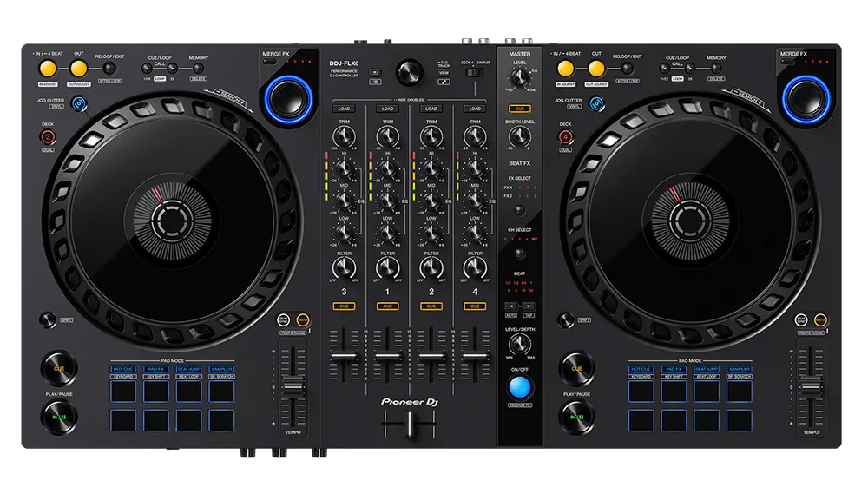The image size is (868, 494).
Task: Touch the left deck jog wheel center
Action: (172, 221)
